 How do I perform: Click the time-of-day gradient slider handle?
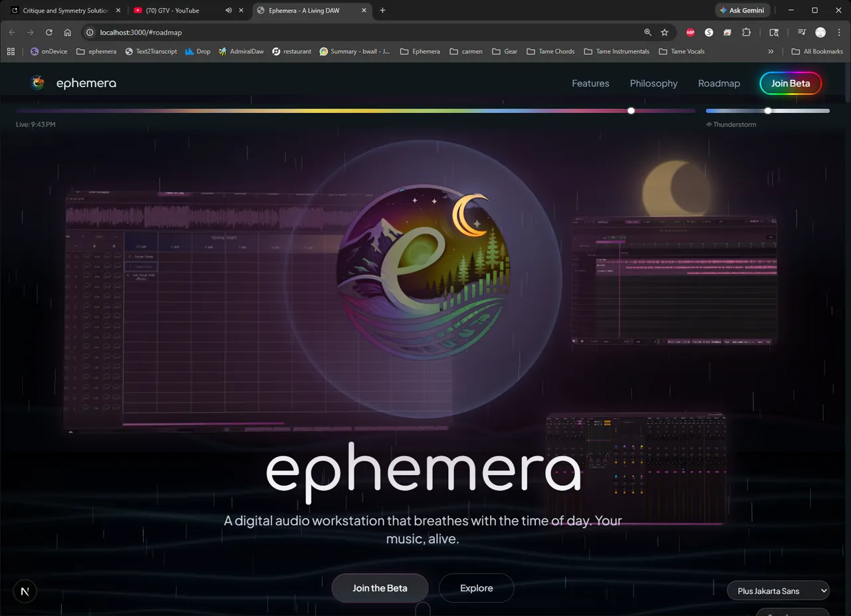(631, 111)
